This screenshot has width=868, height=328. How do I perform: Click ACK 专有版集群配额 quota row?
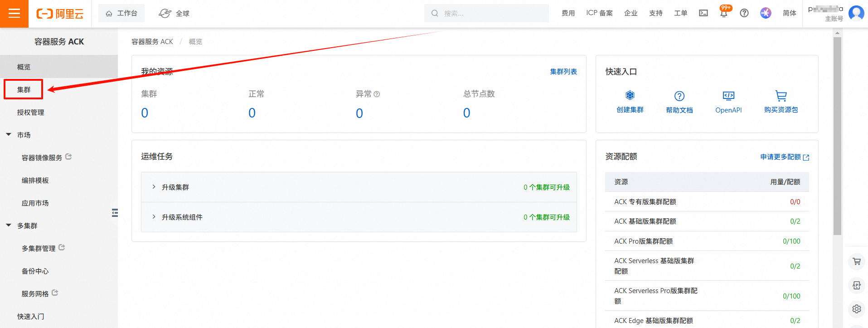pyautogui.click(x=707, y=202)
